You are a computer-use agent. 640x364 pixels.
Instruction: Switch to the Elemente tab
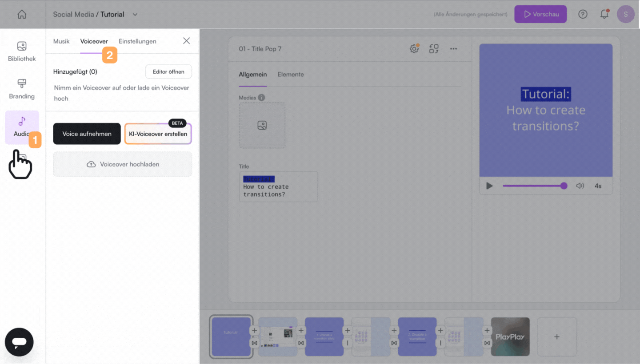pyautogui.click(x=291, y=75)
